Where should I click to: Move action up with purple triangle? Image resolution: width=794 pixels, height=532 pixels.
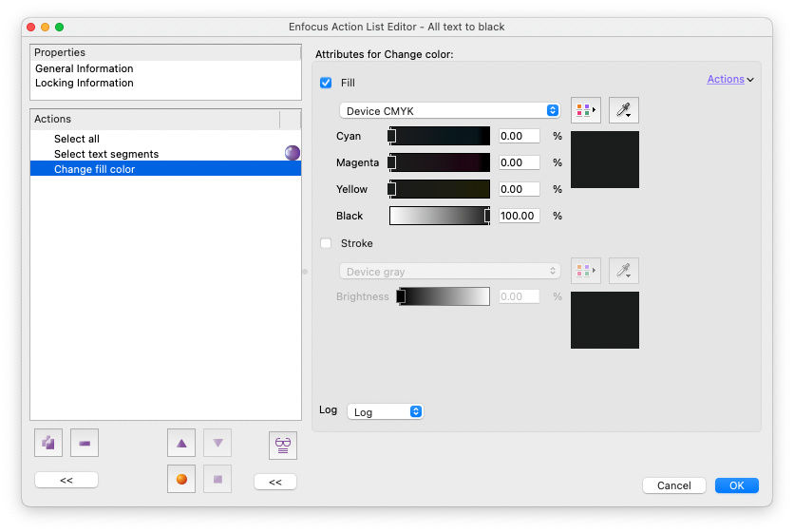(x=181, y=443)
